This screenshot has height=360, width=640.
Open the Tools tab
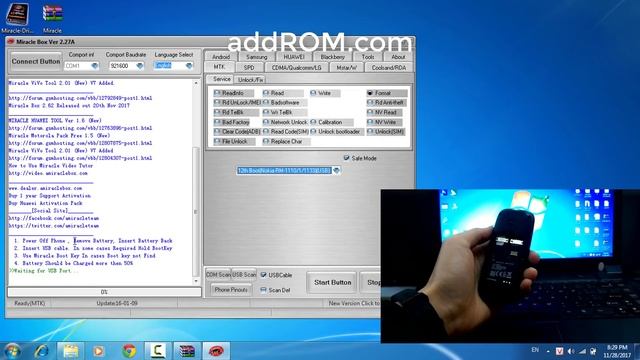(x=368, y=57)
